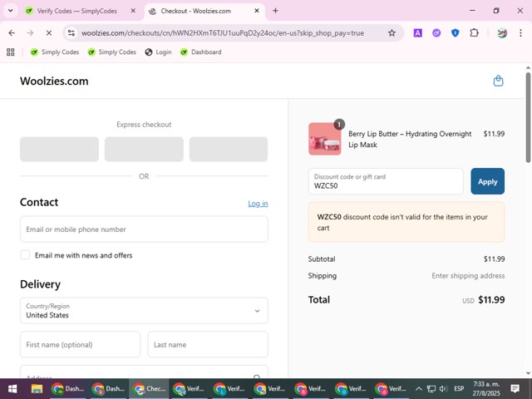Open Chrome profile avatar
532x399 pixels.
[502, 33]
